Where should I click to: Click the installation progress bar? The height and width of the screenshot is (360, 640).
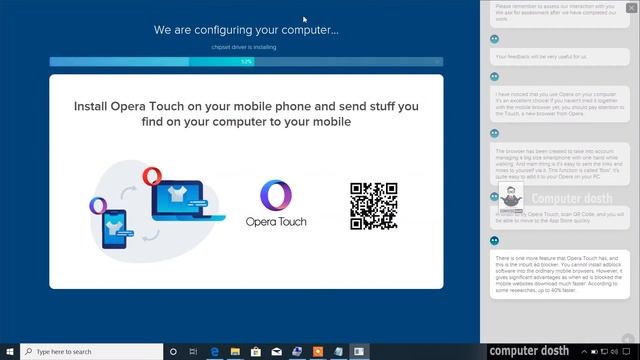[x=246, y=62]
